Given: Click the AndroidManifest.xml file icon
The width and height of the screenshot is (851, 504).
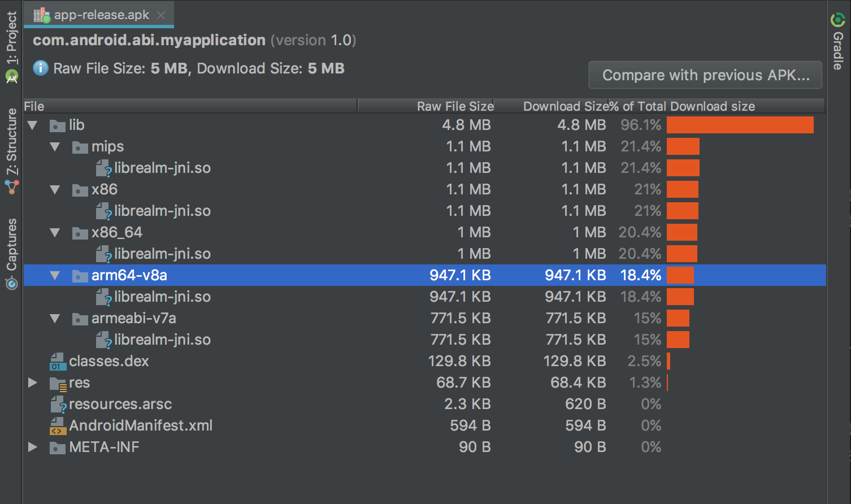Looking at the screenshot, I should (58, 426).
